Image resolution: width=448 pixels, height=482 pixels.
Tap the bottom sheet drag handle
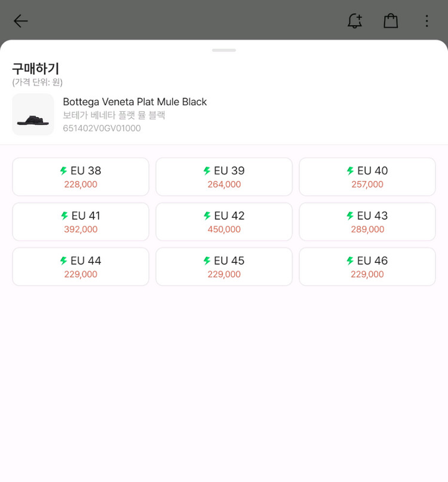224,50
